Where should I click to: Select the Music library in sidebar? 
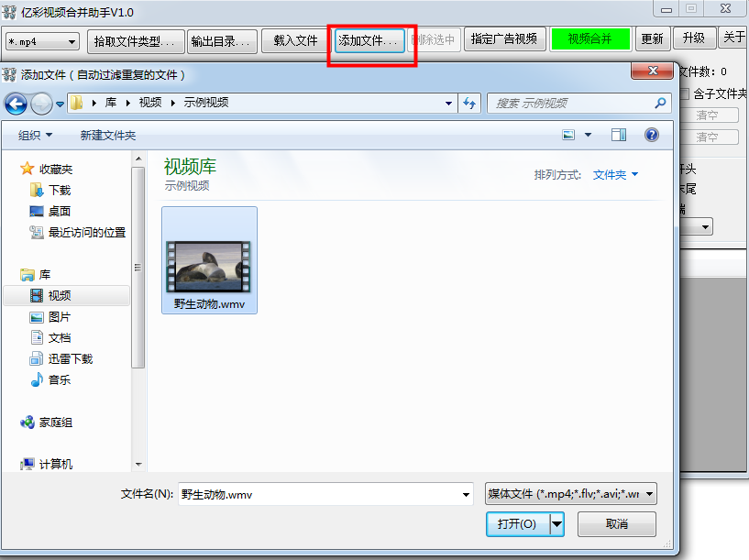click(x=59, y=379)
